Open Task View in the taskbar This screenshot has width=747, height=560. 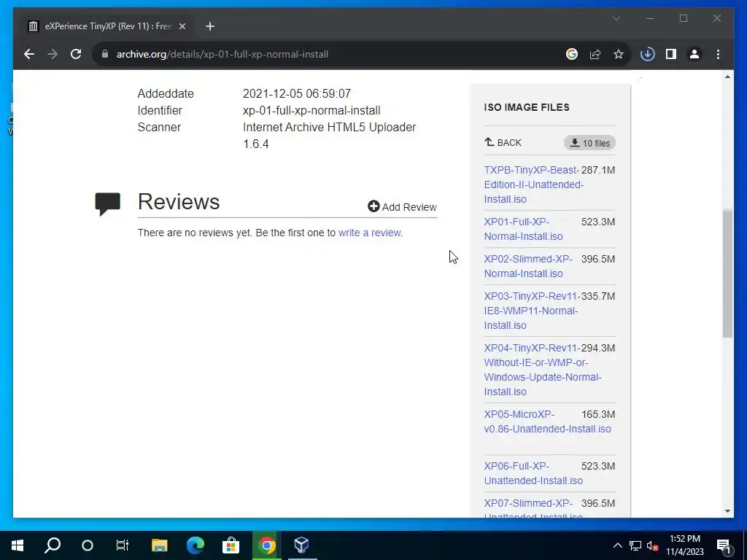point(123,545)
